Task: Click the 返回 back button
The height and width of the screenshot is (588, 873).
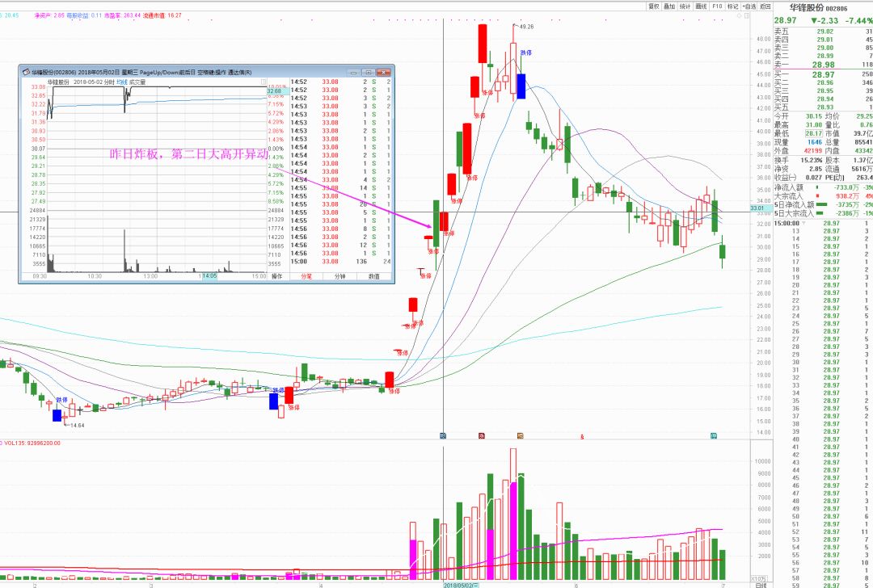Action: [765, 6]
